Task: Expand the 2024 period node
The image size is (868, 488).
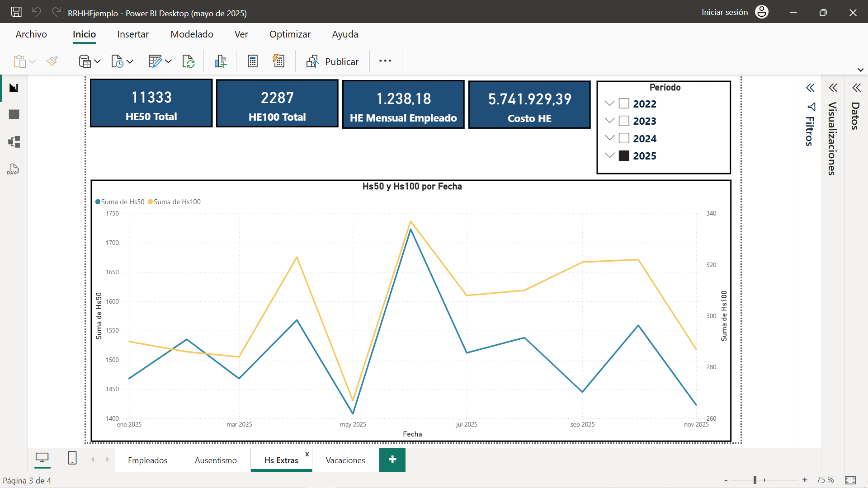Action: point(609,138)
